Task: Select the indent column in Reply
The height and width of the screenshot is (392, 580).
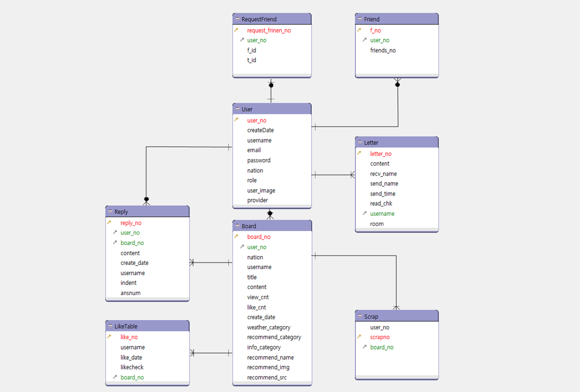Action: pos(129,283)
